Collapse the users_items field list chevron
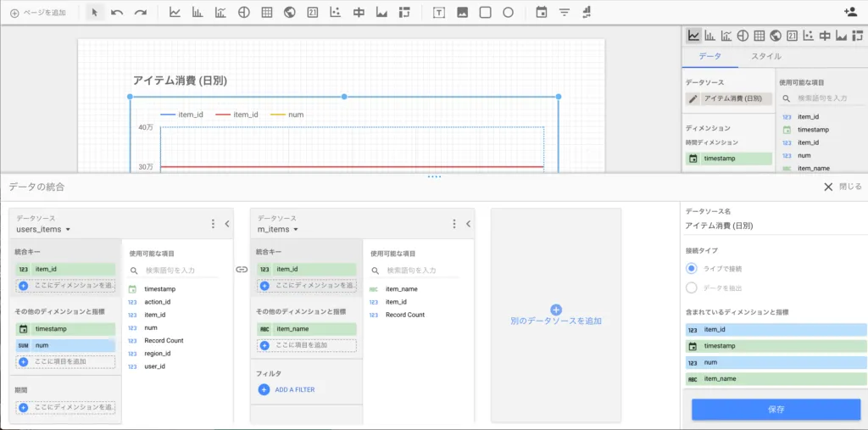This screenshot has height=430, width=868. click(x=227, y=224)
